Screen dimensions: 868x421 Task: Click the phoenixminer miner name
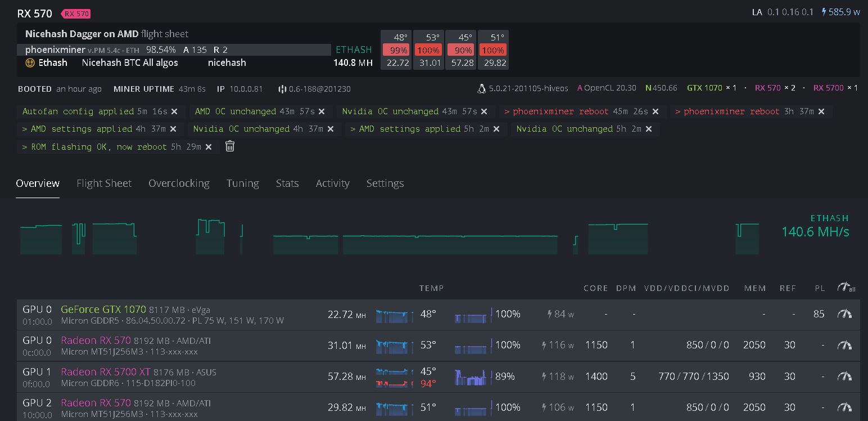55,50
